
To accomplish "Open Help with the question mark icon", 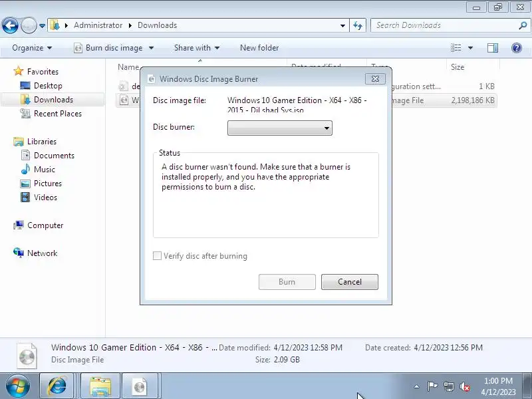I will coord(517,48).
